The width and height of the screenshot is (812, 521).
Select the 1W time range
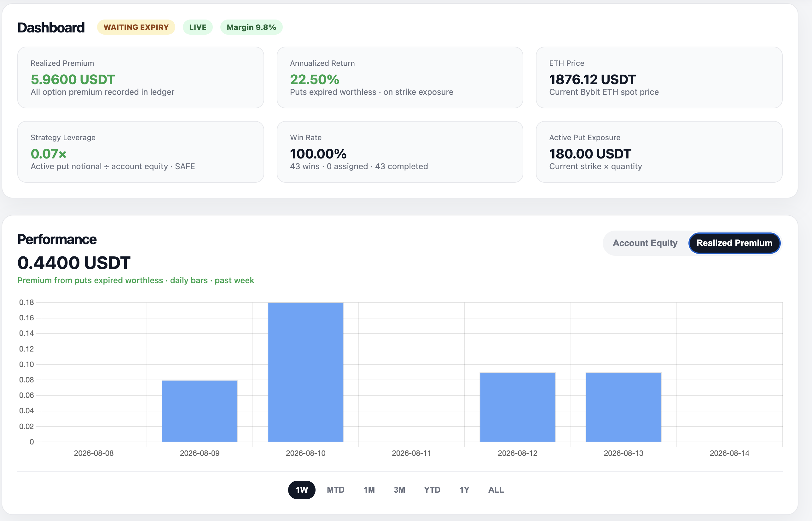click(302, 490)
